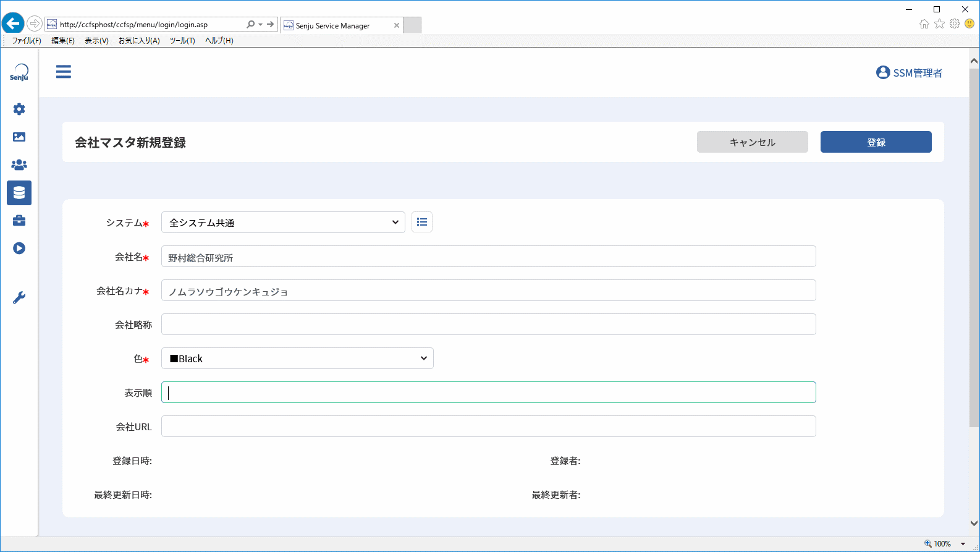Open the browser tools gear icon

click(x=955, y=24)
